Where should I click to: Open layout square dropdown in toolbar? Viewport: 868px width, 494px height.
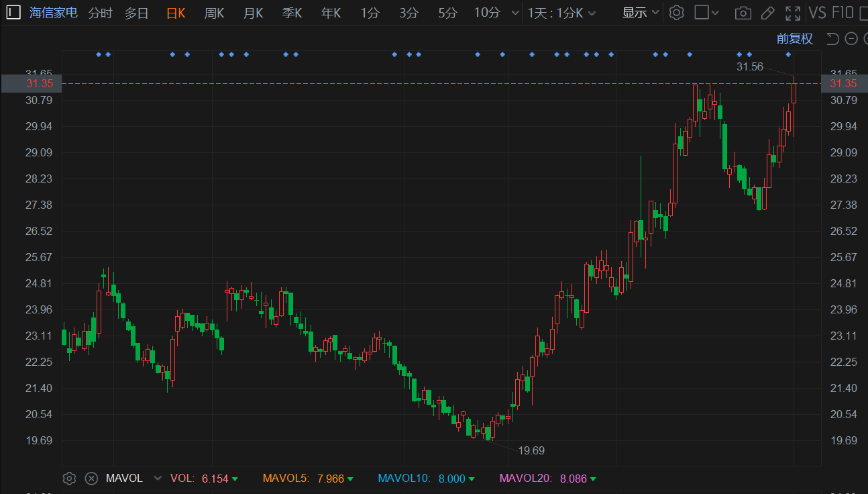706,13
